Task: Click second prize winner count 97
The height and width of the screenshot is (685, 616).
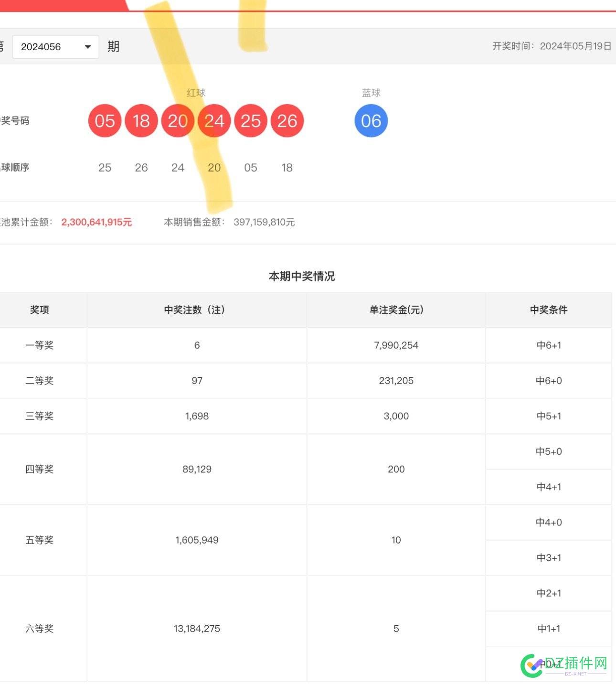Action: pos(197,381)
